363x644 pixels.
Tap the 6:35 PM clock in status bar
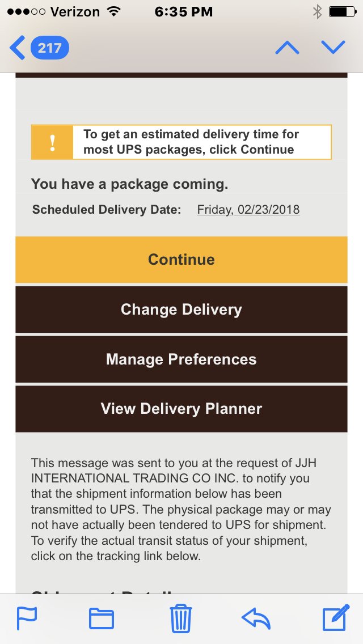[183, 12]
